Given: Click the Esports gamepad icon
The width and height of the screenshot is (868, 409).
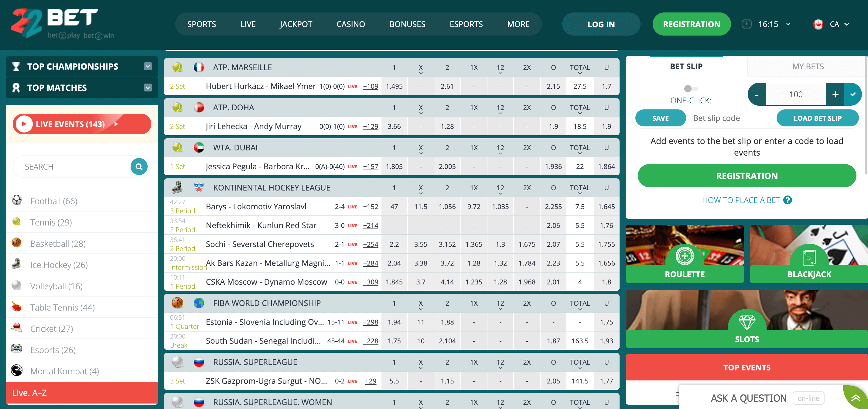Looking at the screenshot, I should [16, 349].
